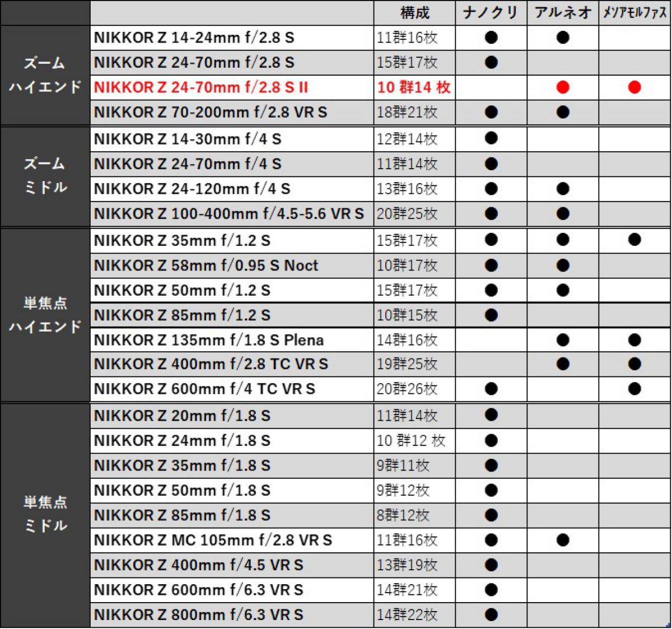The image size is (672, 629).
Task: Click the 8群12枚 composition cell
Action: click(414, 515)
